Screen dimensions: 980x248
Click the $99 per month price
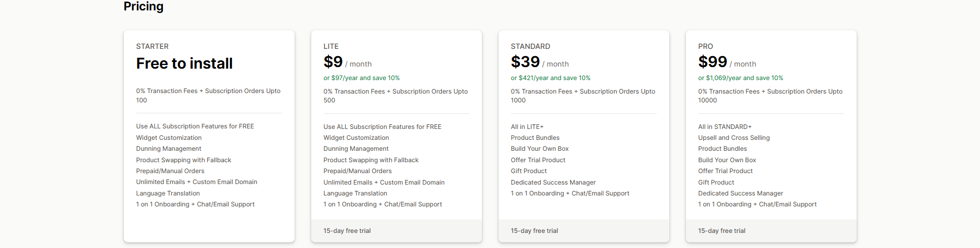pyautogui.click(x=727, y=62)
